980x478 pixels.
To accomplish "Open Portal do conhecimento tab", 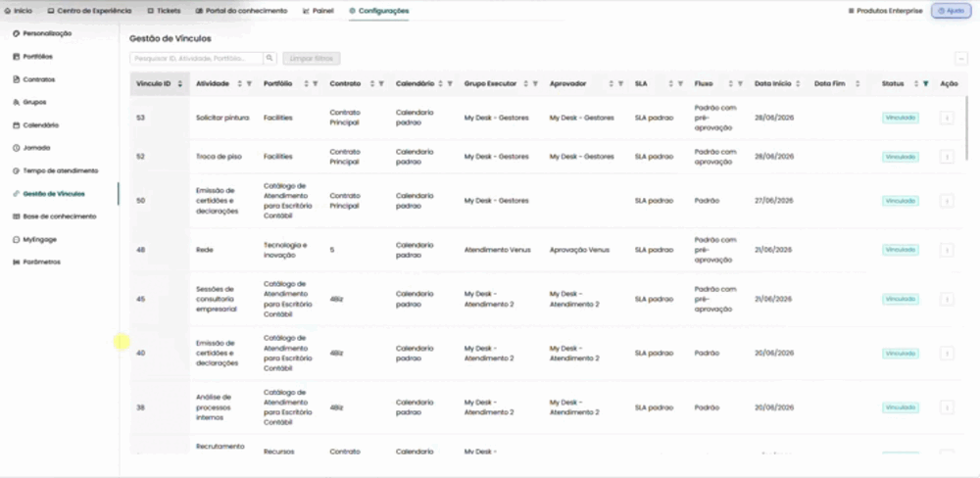I will pyautogui.click(x=241, y=11).
